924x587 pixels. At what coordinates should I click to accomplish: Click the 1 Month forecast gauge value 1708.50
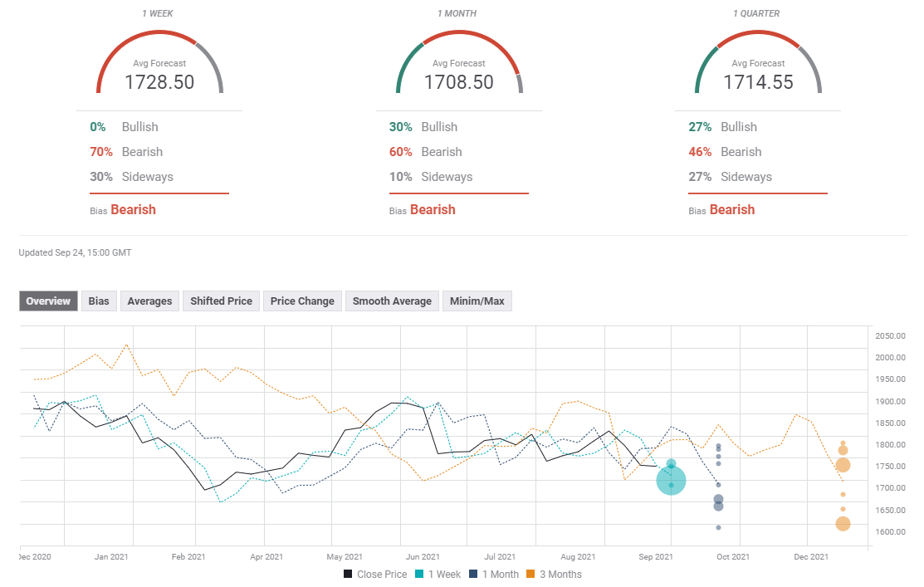[458, 82]
